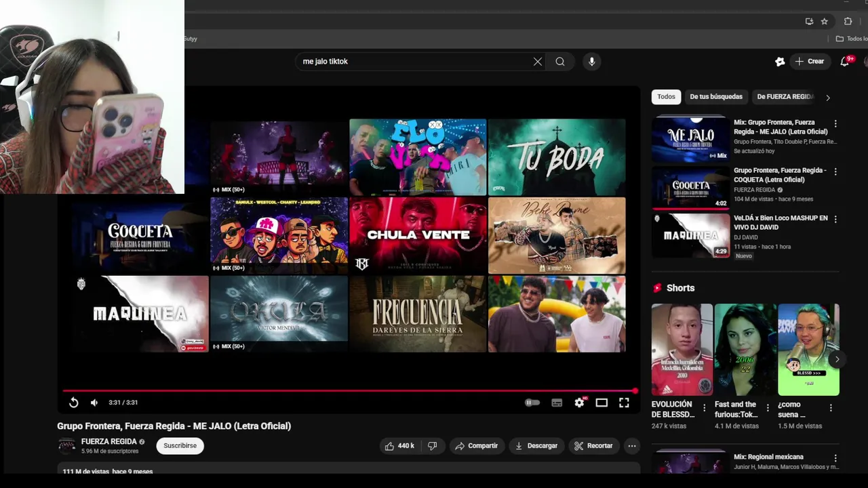Show more filter chips with right arrow
Image resolution: width=868 pixels, height=488 pixels.
pyautogui.click(x=828, y=98)
